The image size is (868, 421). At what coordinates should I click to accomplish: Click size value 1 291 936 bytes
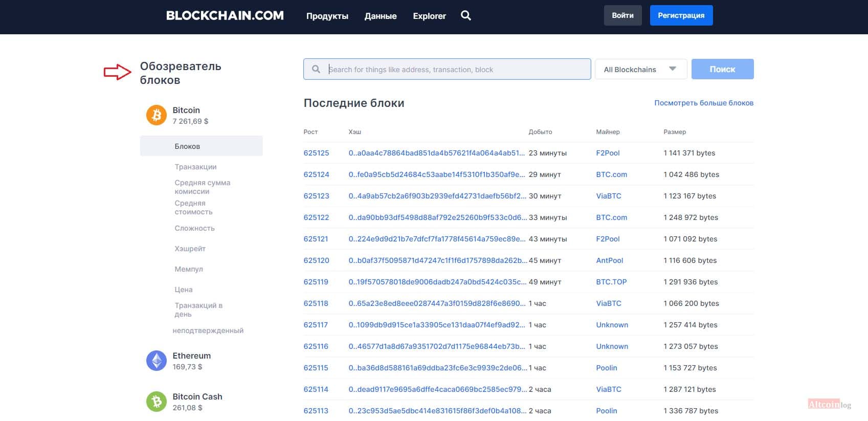coord(691,282)
